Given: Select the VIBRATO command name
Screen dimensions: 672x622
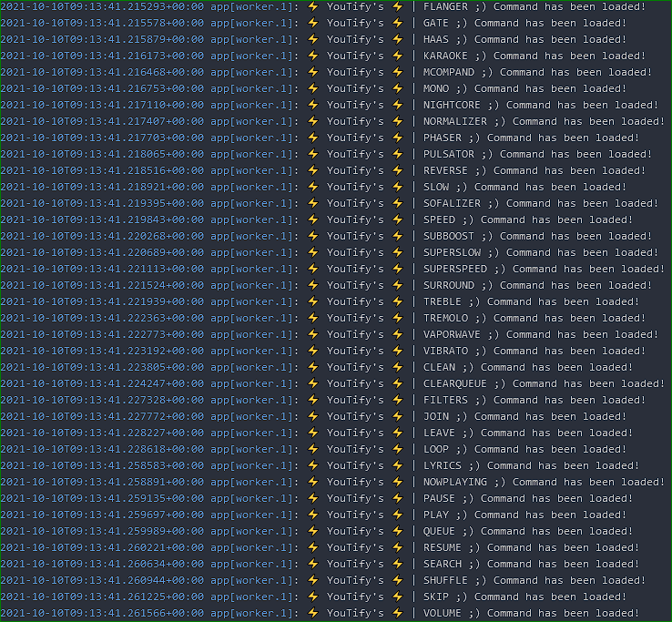Looking at the screenshot, I should (445, 351).
